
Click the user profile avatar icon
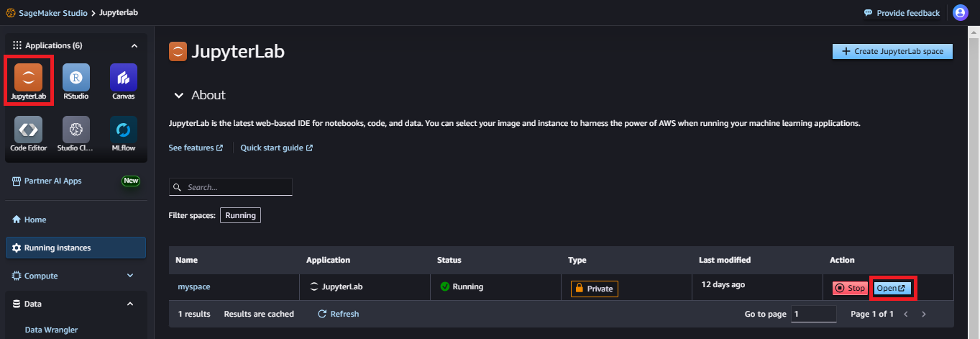point(960,13)
